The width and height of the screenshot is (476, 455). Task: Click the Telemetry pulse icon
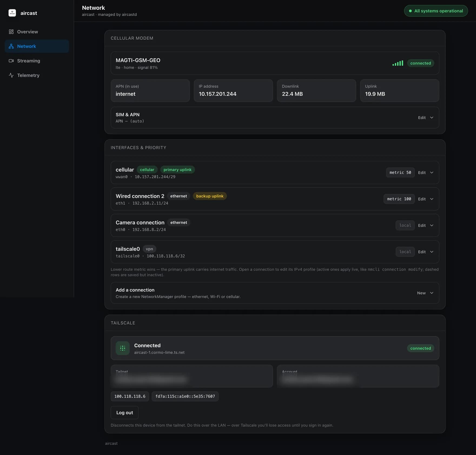11,75
